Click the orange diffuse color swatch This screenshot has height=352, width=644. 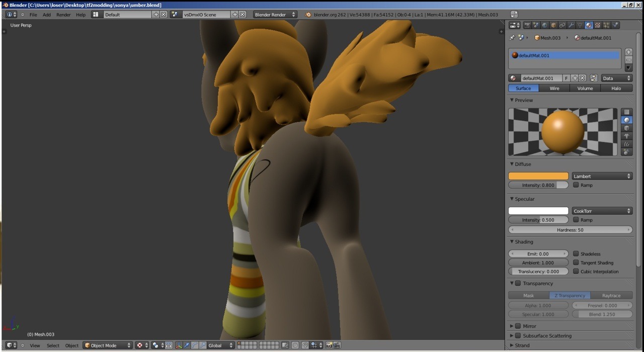(538, 176)
